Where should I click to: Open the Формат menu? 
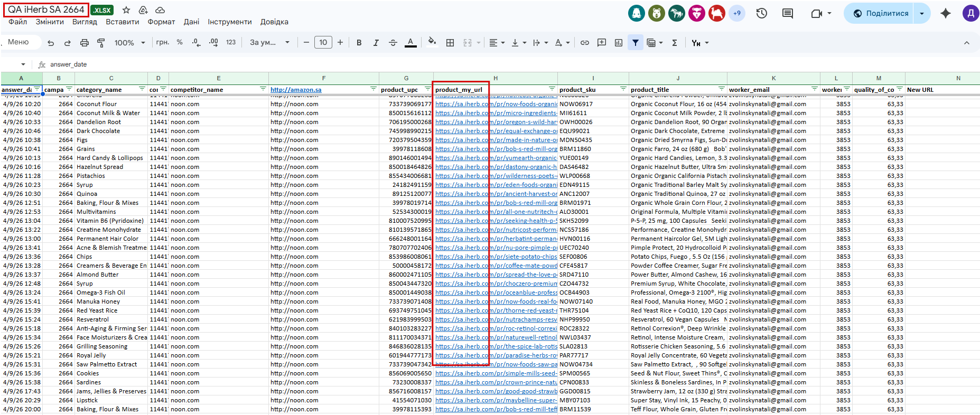[x=161, y=22]
